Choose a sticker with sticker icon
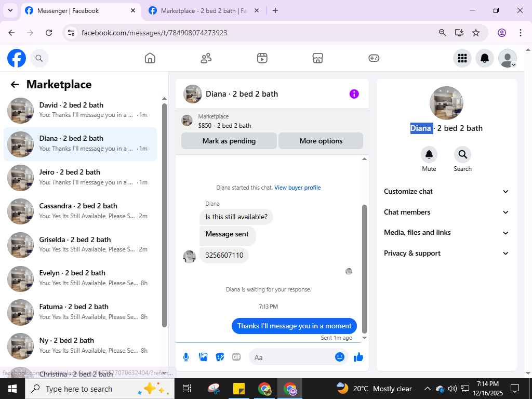532x399 pixels. click(220, 357)
